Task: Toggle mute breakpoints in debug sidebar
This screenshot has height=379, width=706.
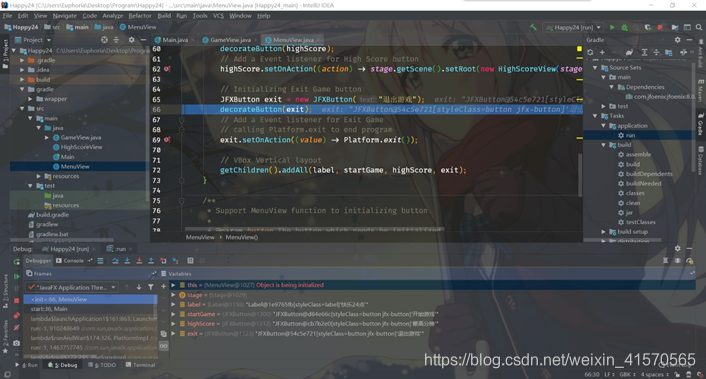Action: point(17,328)
